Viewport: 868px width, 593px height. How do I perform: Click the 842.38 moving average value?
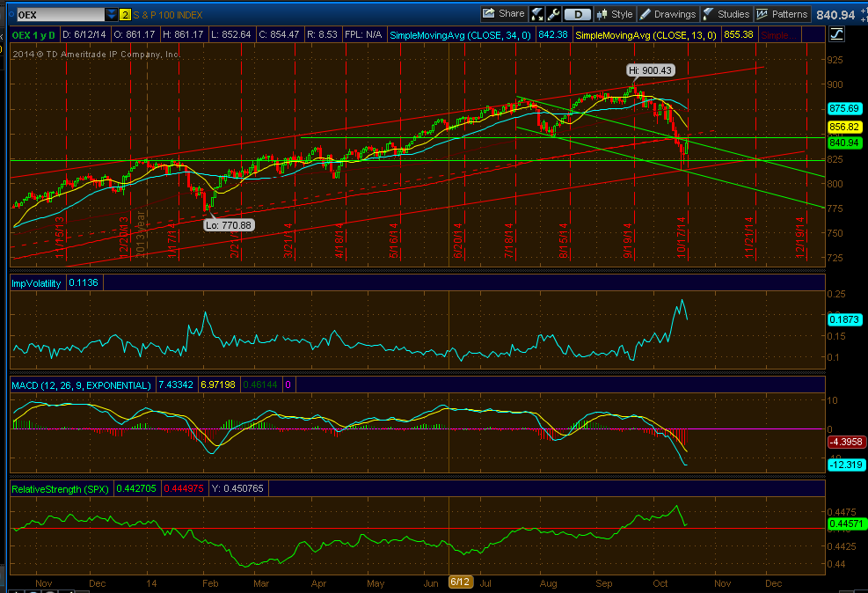pyautogui.click(x=553, y=35)
